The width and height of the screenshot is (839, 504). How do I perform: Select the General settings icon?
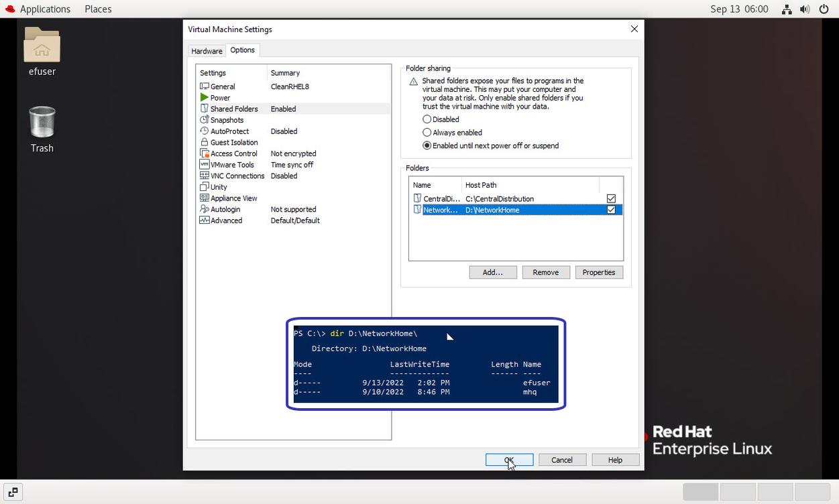[205, 86]
